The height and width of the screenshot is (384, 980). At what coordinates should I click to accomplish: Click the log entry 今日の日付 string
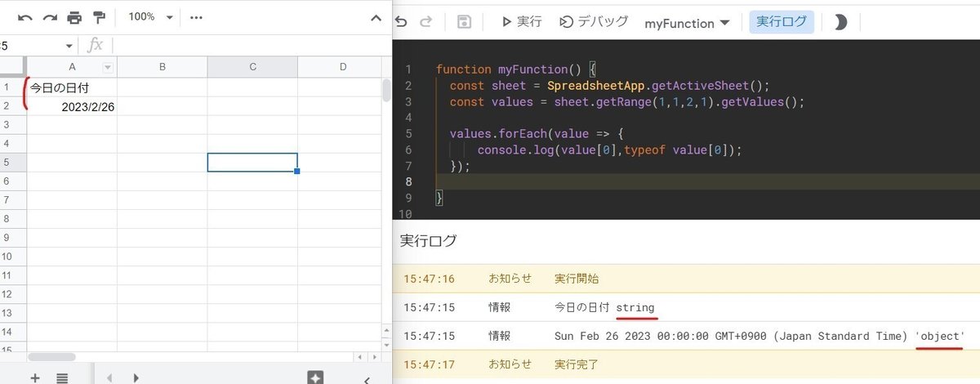[686, 307]
